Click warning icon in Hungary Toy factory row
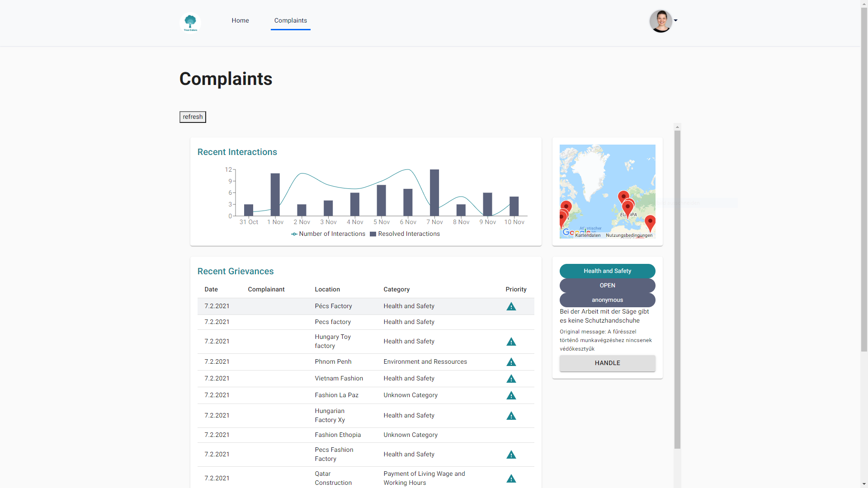 pos(511,342)
